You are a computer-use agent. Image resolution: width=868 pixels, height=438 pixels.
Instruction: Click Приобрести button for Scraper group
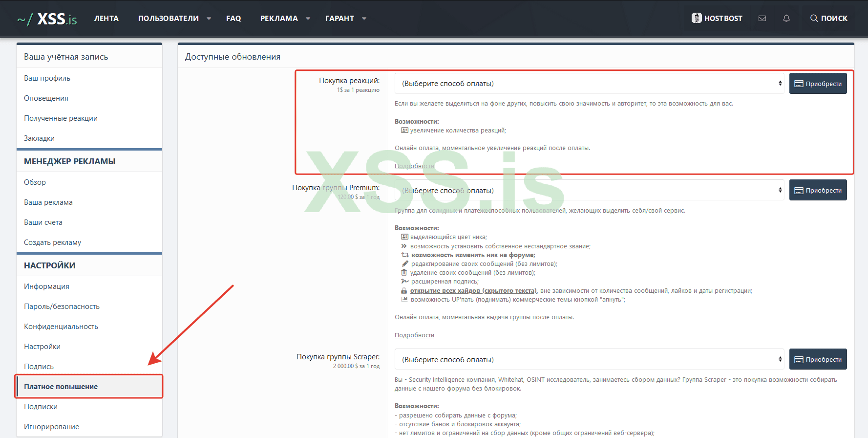click(x=818, y=359)
